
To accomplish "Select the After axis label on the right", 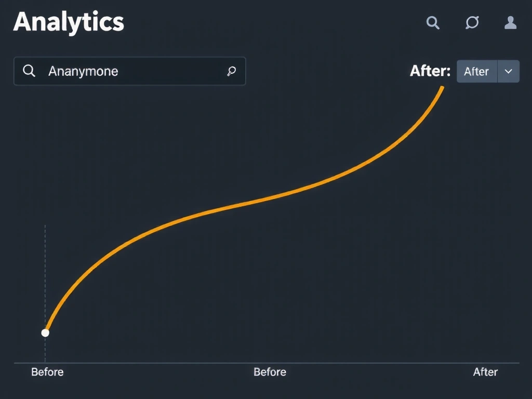I will click(x=485, y=372).
